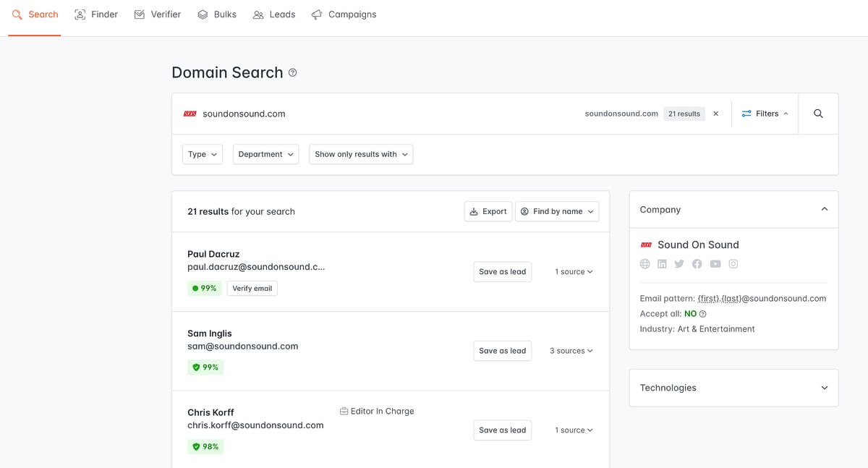Screen dimensions: 868x468
Task: Open Sound On Sound LinkedIn icon
Action: 662,264
